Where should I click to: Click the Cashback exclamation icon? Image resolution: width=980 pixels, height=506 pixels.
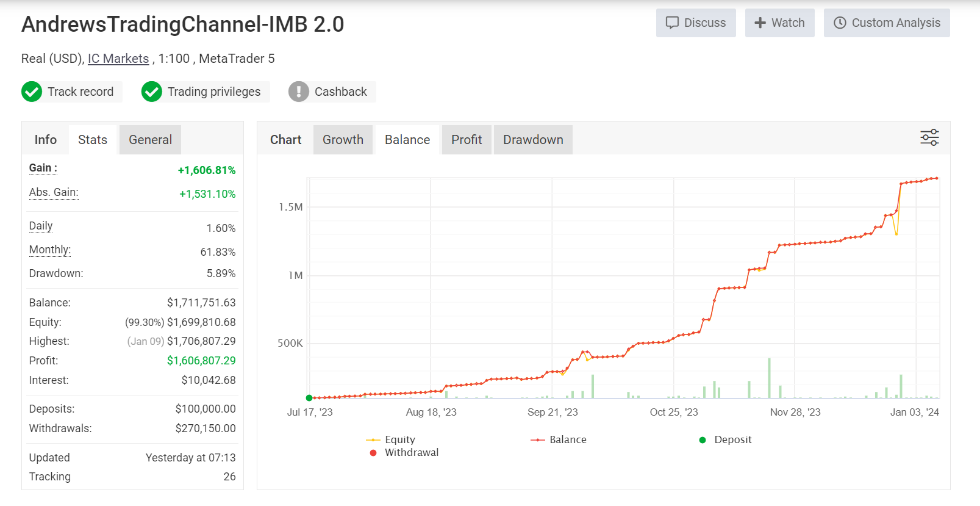pyautogui.click(x=299, y=92)
